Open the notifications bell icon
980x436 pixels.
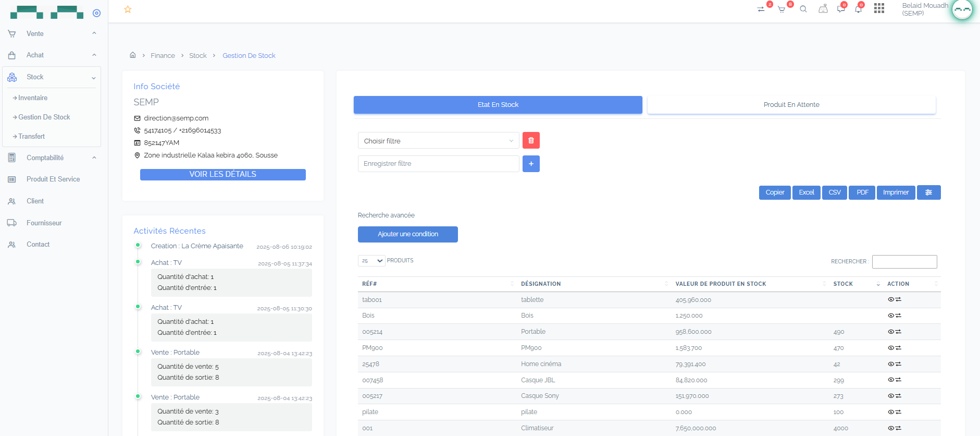coord(858,9)
